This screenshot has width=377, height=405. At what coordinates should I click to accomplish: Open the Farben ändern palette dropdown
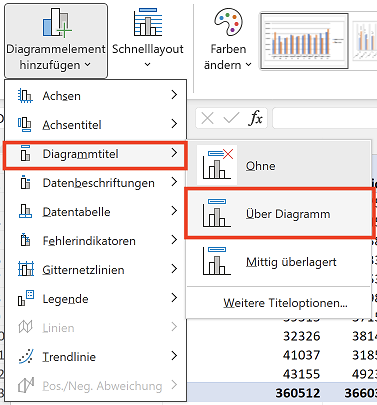(x=228, y=39)
